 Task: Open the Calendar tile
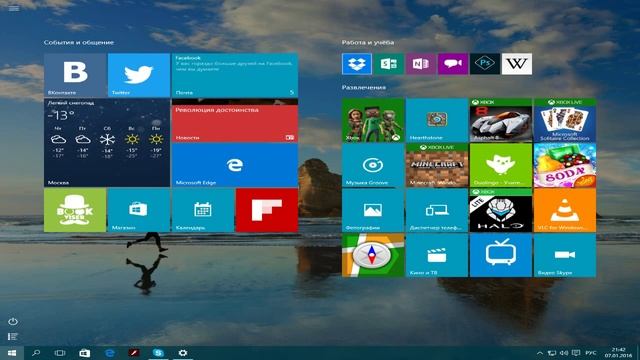[x=203, y=210]
